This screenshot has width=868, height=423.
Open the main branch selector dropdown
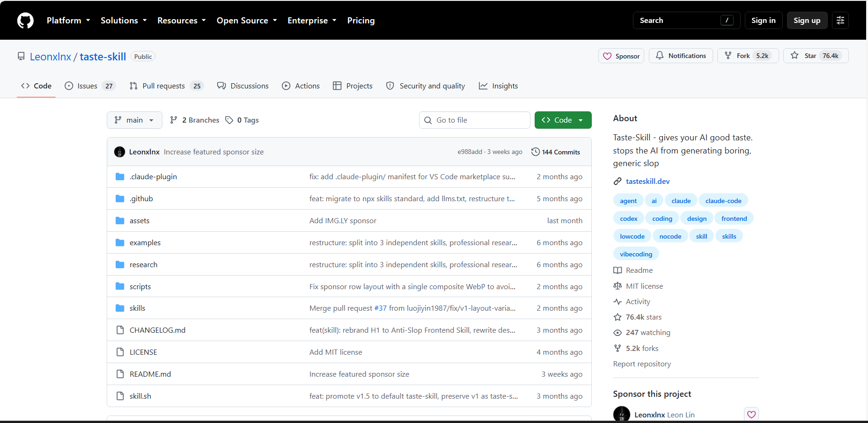coord(134,120)
